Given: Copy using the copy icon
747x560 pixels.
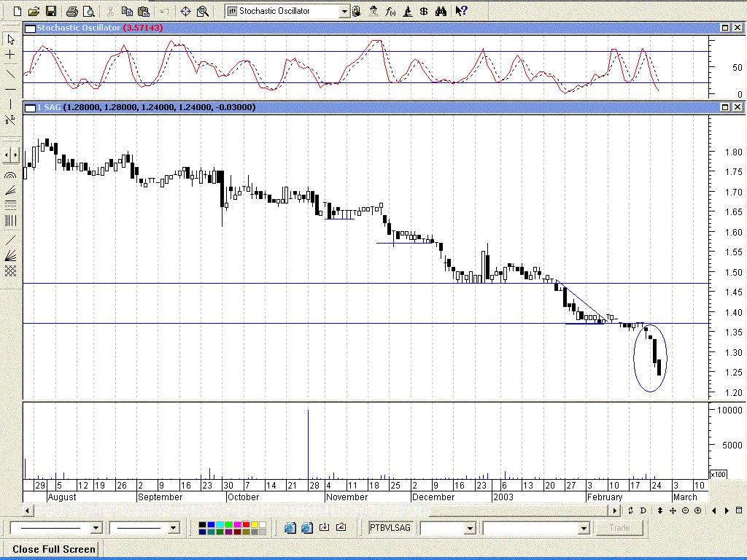Looking at the screenshot, I should click(127, 11).
